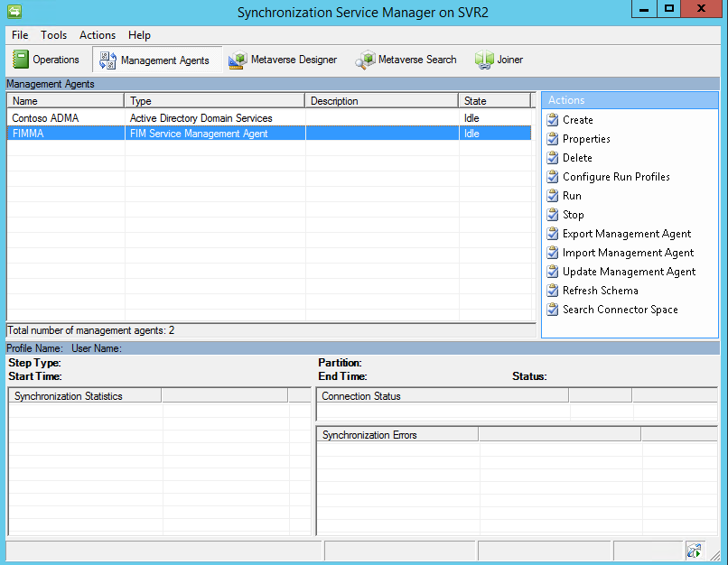Screen dimensions: 728x565
Task: Click the clipboard icon beside Create
Action: coord(553,120)
